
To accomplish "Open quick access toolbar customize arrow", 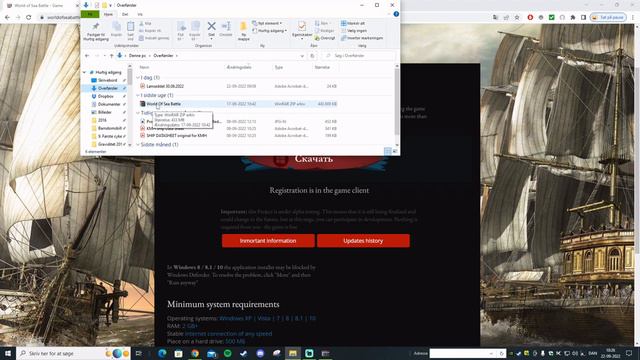I will coord(110,5).
